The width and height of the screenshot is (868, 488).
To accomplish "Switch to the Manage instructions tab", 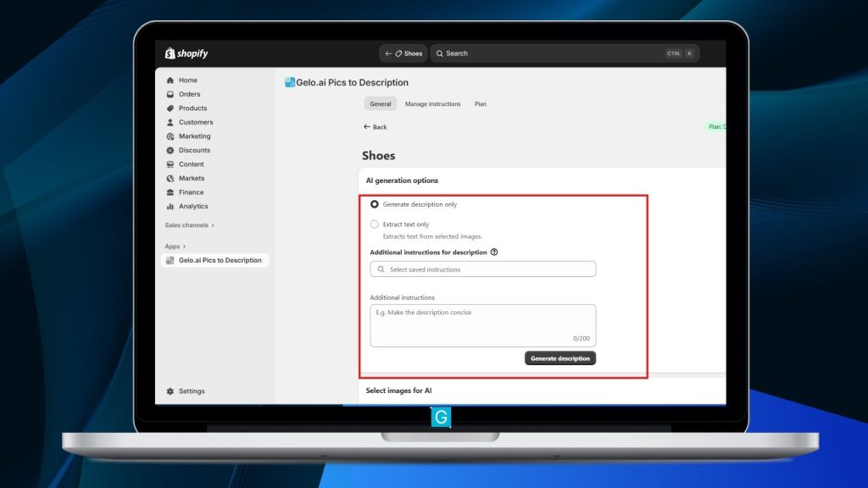I will pyautogui.click(x=432, y=104).
